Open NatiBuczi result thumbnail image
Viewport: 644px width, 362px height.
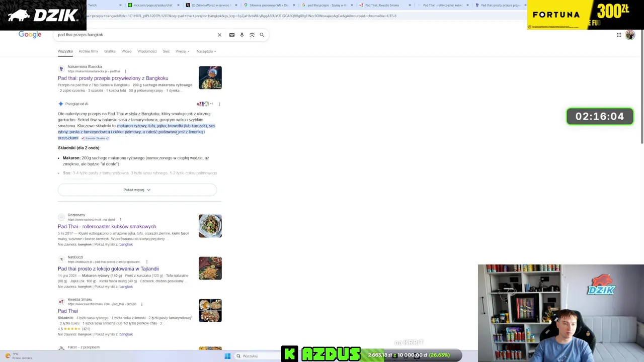(x=210, y=268)
